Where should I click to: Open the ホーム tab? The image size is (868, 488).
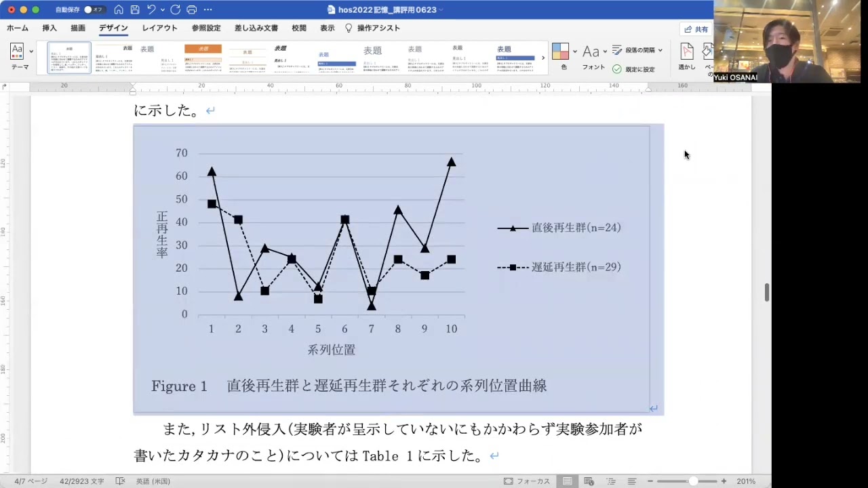[x=18, y=28]
